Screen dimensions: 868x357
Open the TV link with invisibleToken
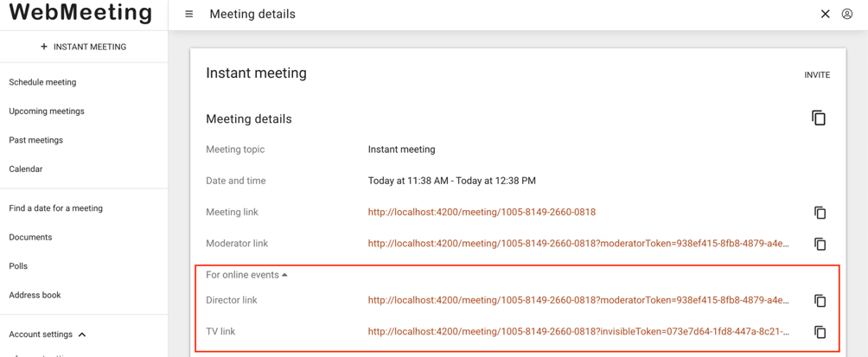(x=578, y=332)
